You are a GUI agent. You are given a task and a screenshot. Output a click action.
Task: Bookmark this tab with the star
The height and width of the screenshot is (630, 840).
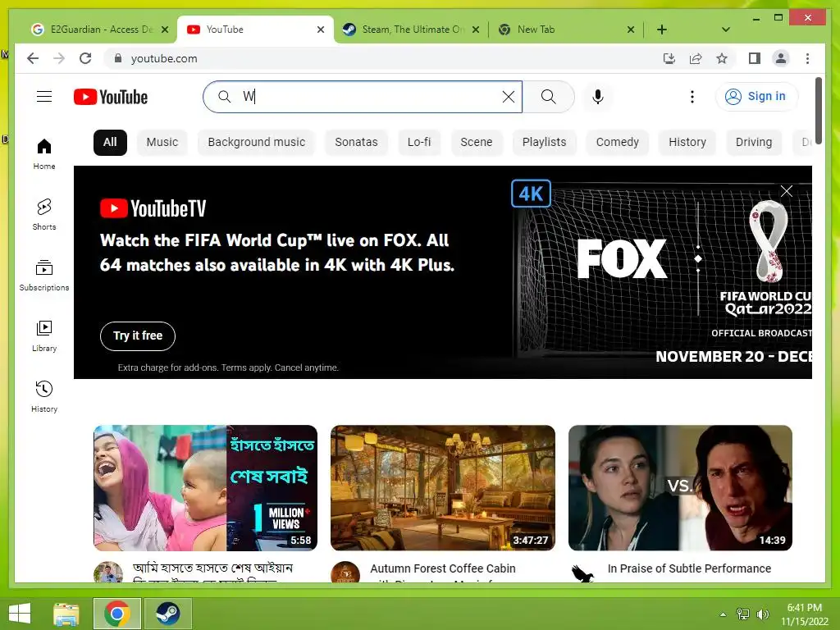click(x=722, y=58)
